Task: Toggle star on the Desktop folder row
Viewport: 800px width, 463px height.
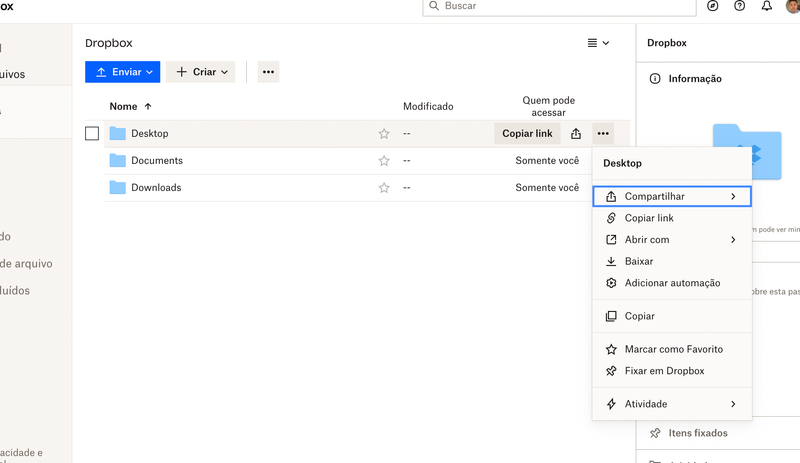Action: click(x=384, y=134)
